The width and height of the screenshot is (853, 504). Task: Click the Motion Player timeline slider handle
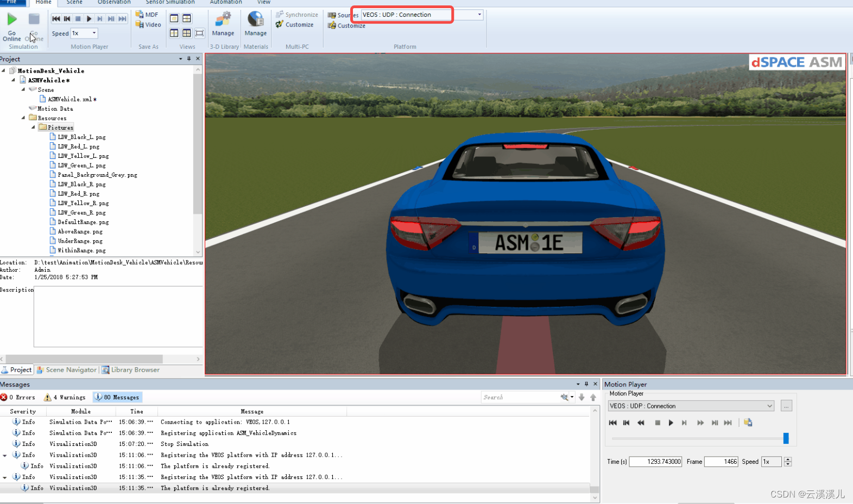pyautogui.click(x=786, y=438)
